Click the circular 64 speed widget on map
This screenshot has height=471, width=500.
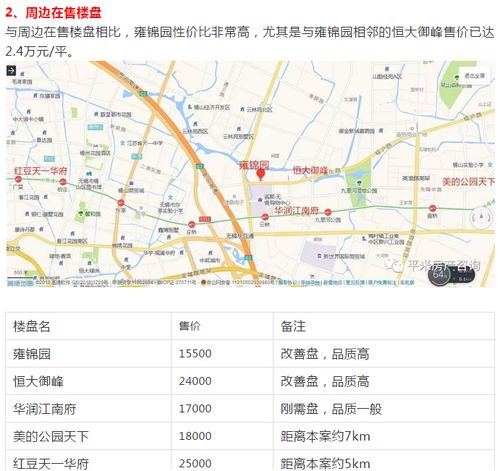pos(439,275)
